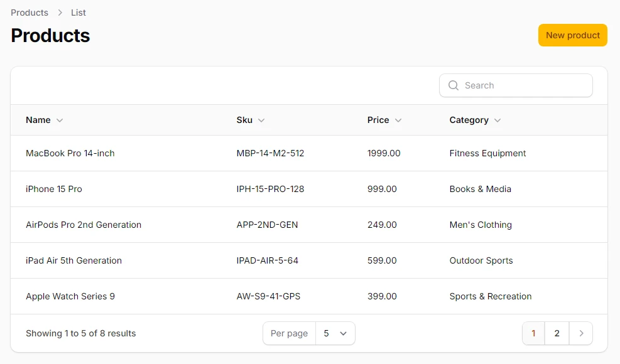Click the New product button
Viewport: 620px width, 364px height.
572,35
